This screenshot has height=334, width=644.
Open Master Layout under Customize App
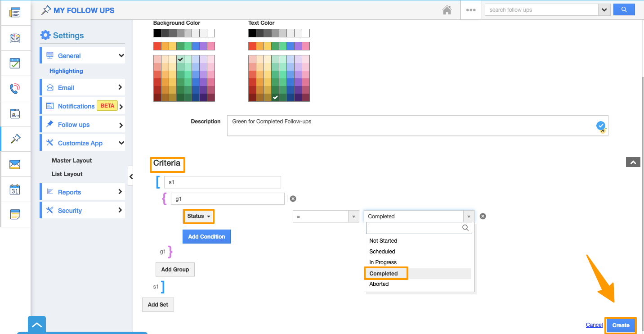72,160
